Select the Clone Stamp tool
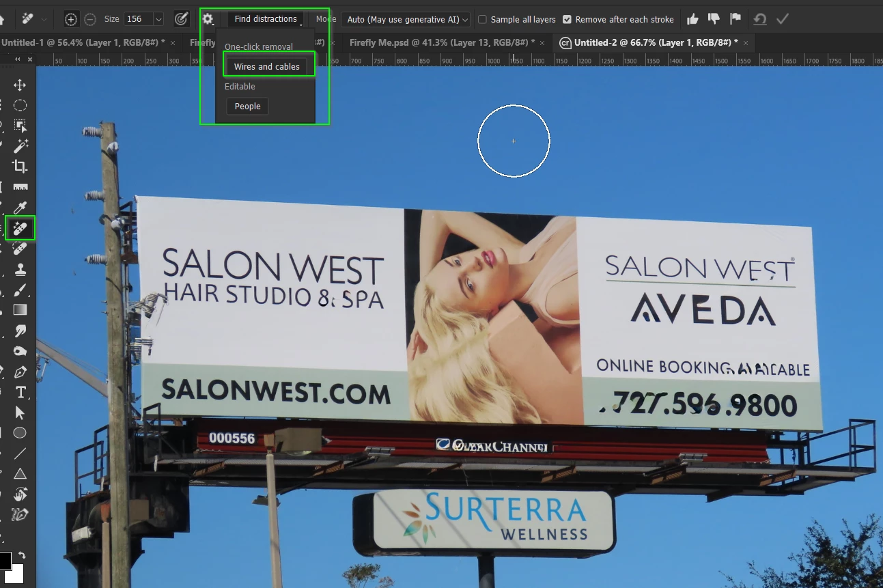Screen dimensions: 883x588 [x=20, y=269]
